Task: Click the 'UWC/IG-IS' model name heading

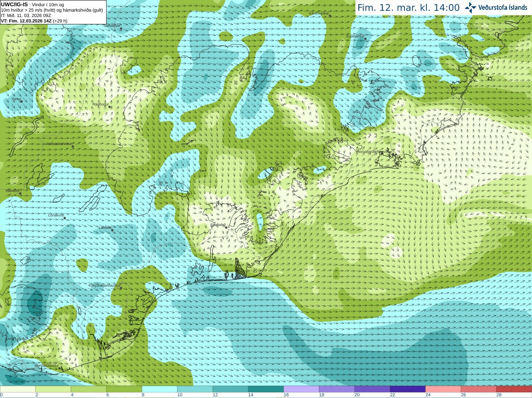Action: pos(14,4)
